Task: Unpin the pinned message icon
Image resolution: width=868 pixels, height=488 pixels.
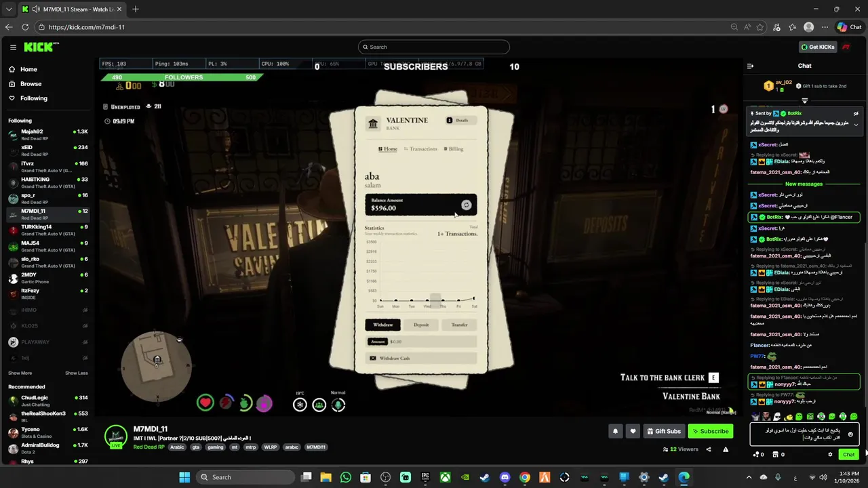Action: click(856, 114)
